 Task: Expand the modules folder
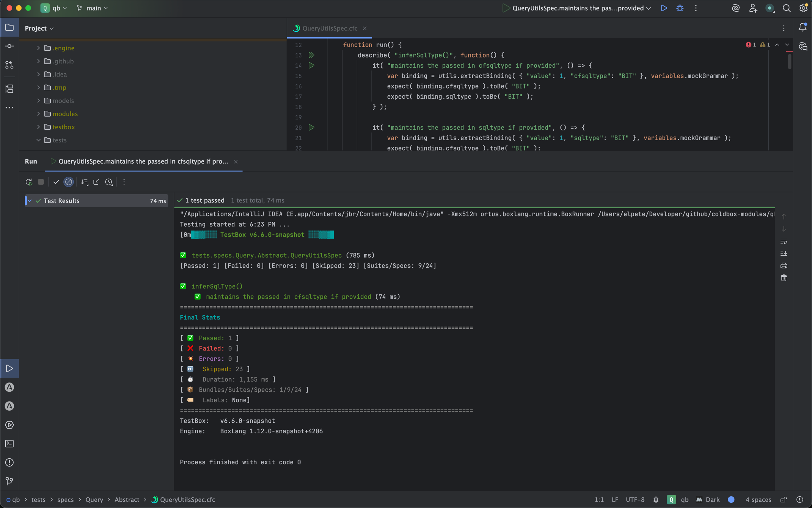tap(38, 114)
